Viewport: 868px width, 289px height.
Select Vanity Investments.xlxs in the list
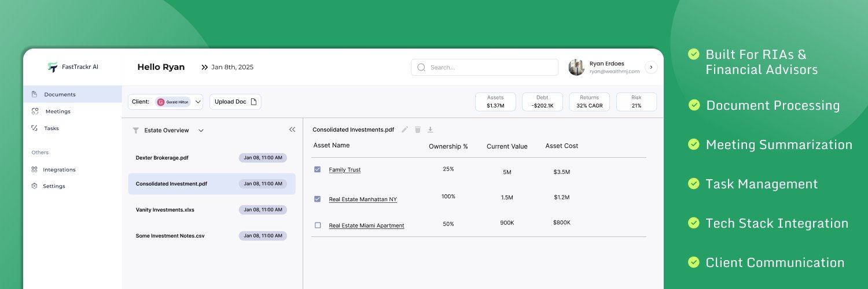point(212,210)
